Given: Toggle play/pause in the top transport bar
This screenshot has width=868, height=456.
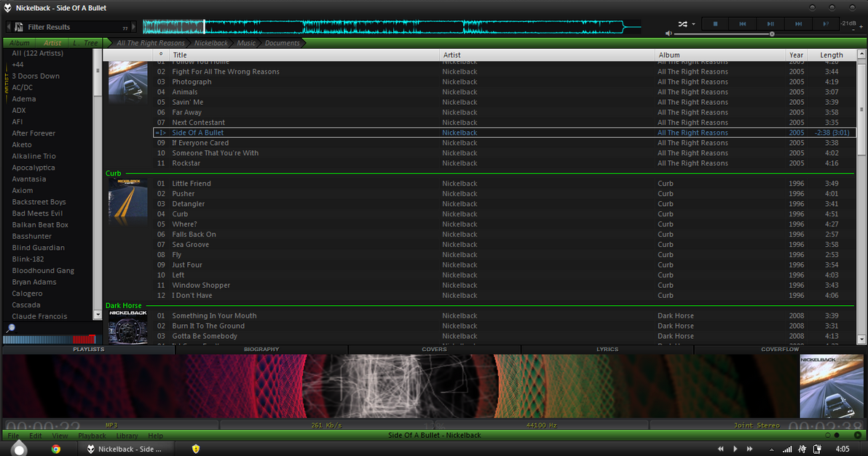Looking at the screenshot, I should 770,24.
